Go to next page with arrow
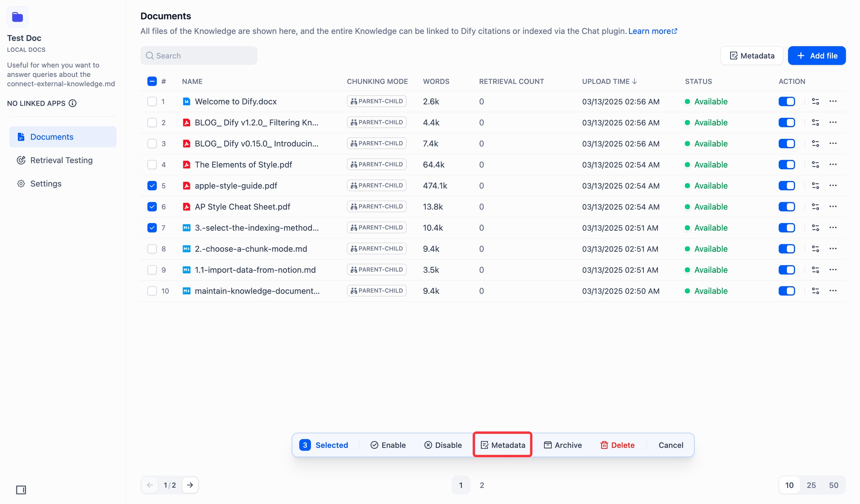 click(x=190, y=485)
